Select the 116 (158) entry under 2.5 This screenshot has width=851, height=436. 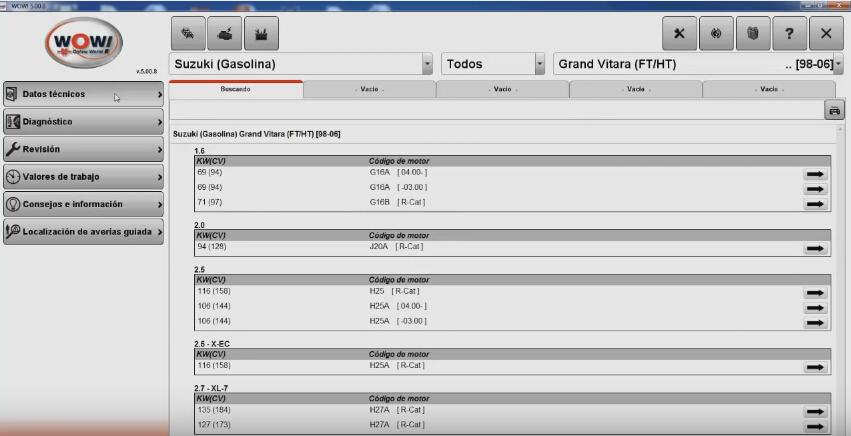(x=214, y=291)
